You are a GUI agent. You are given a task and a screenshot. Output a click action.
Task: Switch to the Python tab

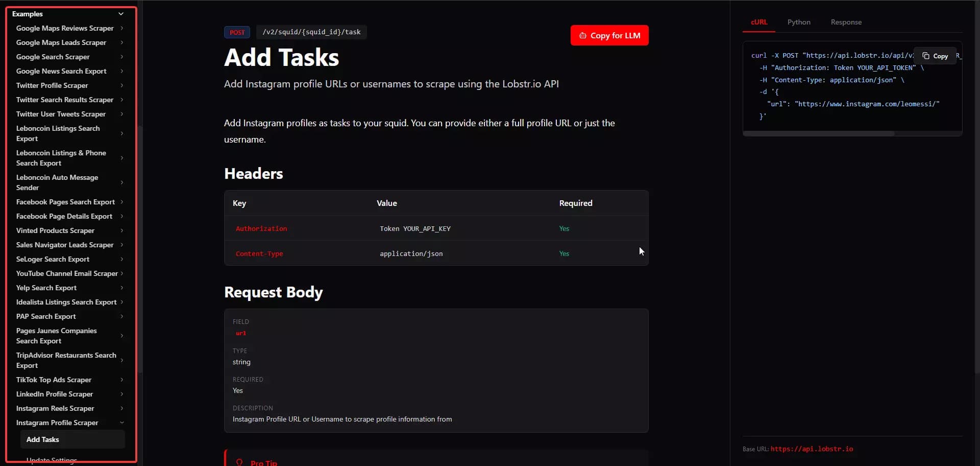click(798, 22)
